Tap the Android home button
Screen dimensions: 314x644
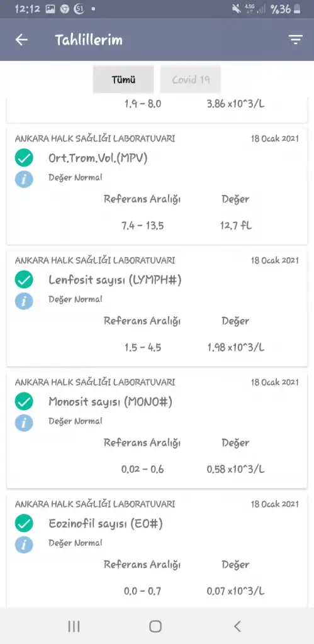coord(155,626)
